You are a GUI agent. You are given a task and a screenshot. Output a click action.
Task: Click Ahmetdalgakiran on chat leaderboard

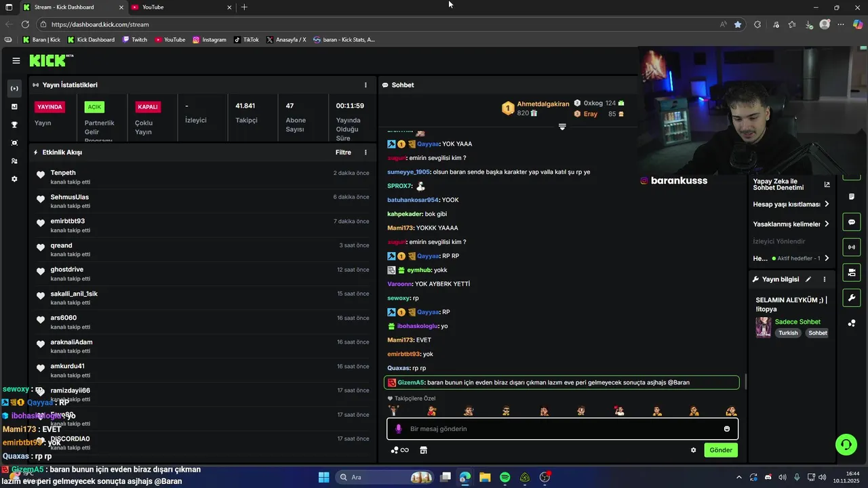(543, 104)
